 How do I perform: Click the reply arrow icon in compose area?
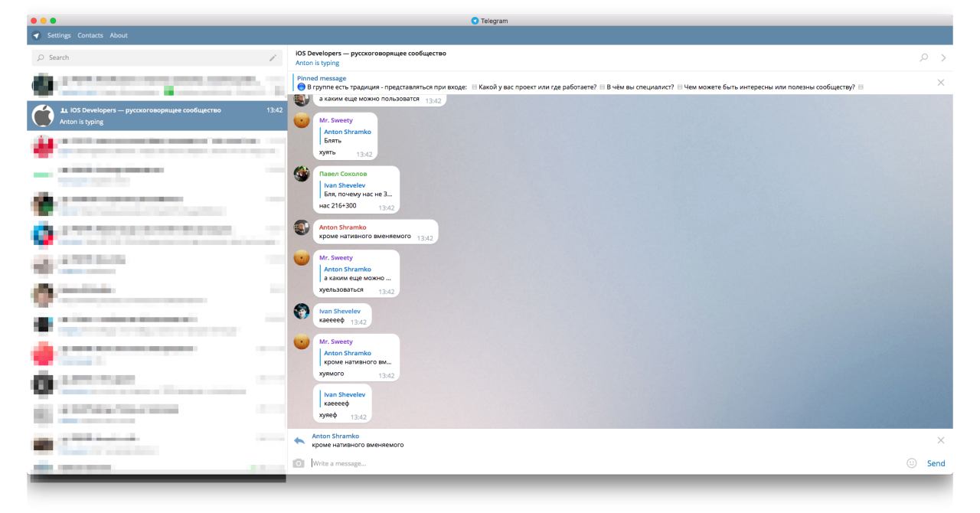[299, 440]
